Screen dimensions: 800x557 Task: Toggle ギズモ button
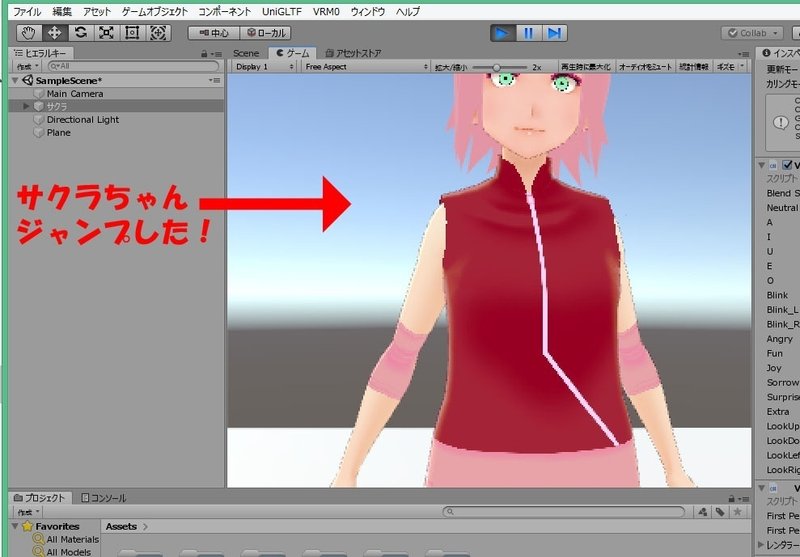[725, 67]
